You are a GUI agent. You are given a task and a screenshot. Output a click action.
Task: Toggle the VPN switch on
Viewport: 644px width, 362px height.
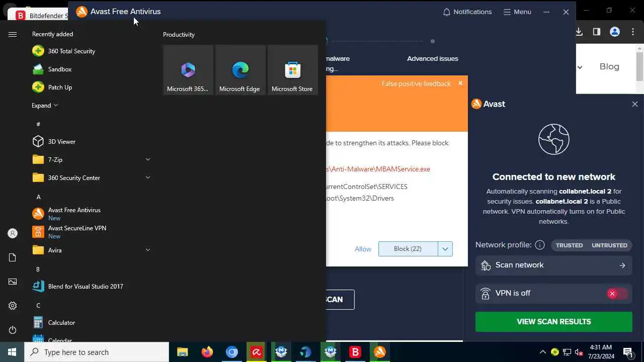617,294
